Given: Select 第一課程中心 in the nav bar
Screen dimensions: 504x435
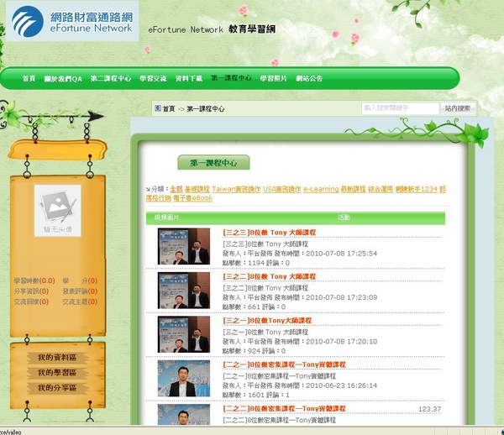Looking at the screenshot, I should click(x=231, y=78).
